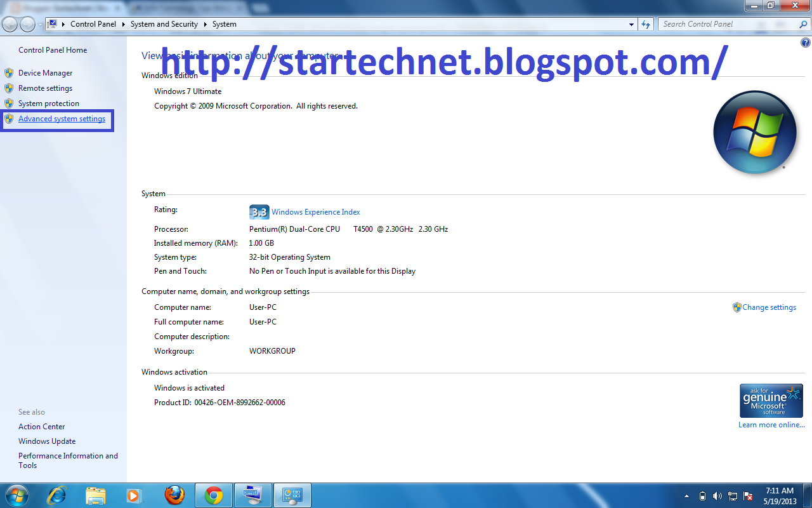This screenshot has height=508, width=812.
Task: Click the 'Windows is activated' text
Action: click(189, 388)
